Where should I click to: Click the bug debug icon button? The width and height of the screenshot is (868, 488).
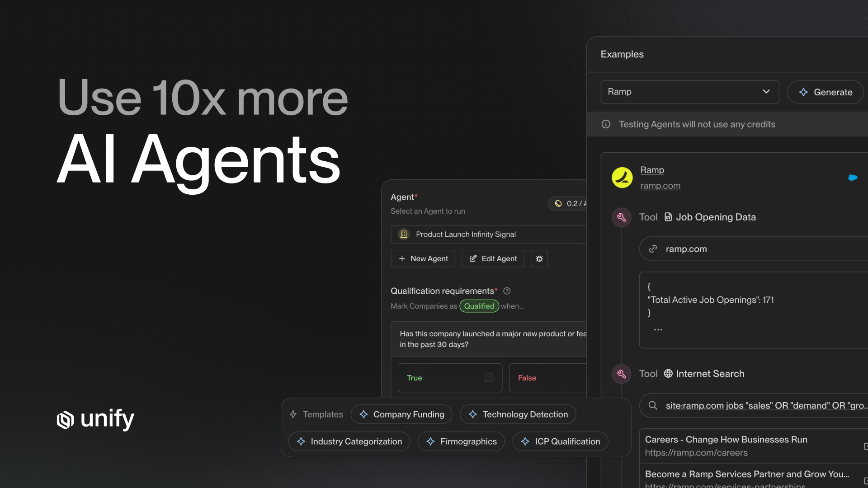[539, 258]
